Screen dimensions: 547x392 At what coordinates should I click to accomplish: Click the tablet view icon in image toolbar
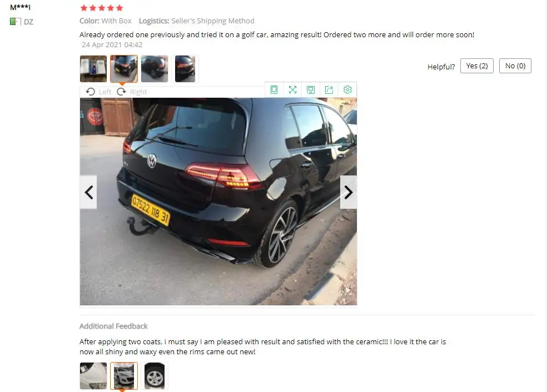274,90
